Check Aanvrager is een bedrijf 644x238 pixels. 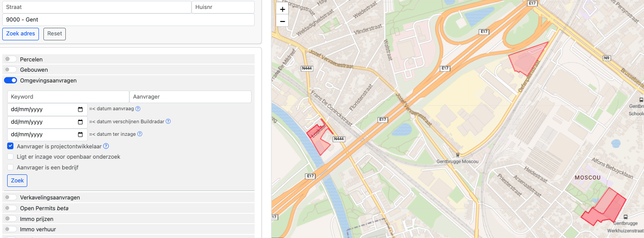click(10, 168)
